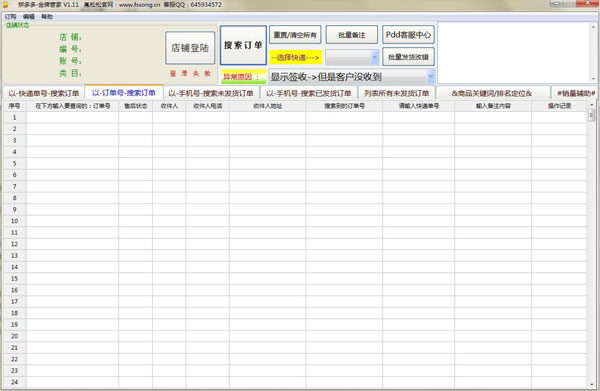The width and height of the screenshot is (600, 391).
Task: Select row number 20 header
Action: click(15, 336)
